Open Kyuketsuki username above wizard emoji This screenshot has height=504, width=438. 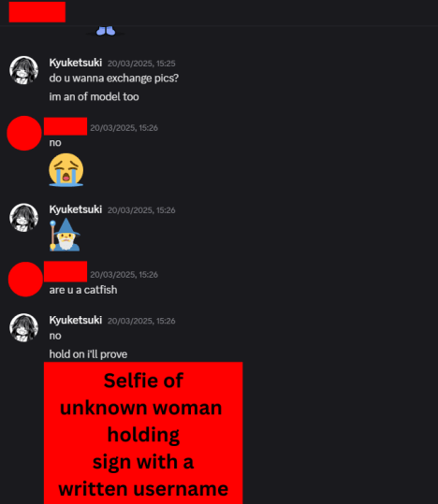(x=76, y=209)
